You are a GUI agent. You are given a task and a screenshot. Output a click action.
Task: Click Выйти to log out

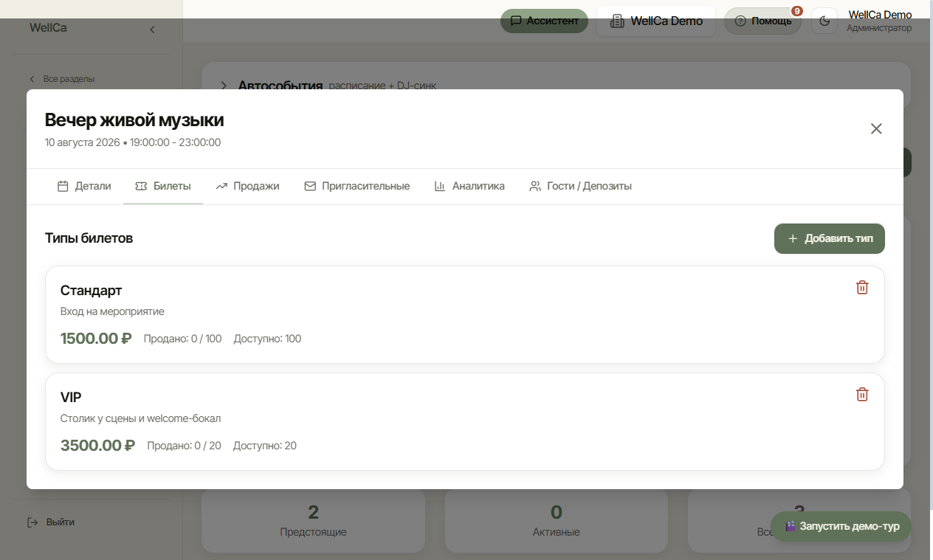[x=51, y=522]
